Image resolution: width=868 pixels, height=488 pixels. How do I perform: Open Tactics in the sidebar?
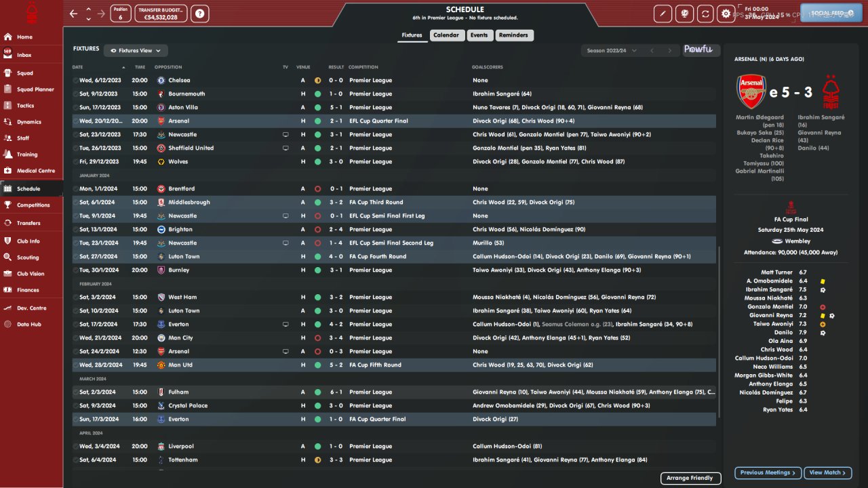tap(25, 106)
